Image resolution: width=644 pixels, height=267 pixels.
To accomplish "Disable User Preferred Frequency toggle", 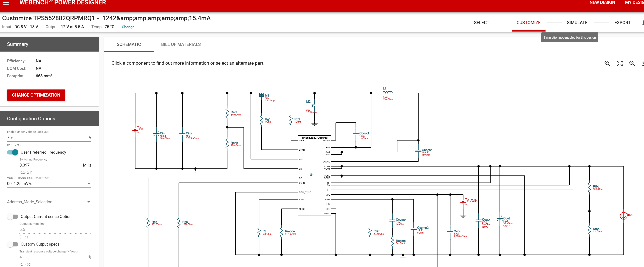I will point(13,152).
